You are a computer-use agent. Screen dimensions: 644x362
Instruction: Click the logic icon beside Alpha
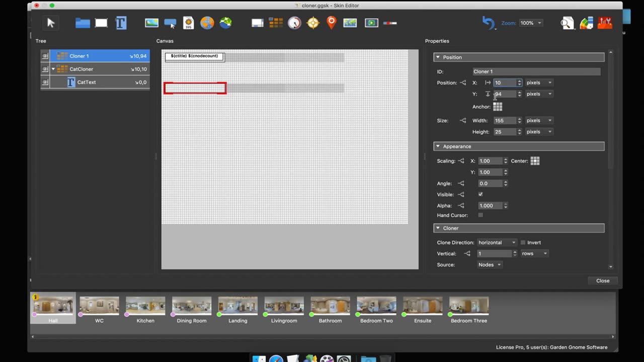461,206
